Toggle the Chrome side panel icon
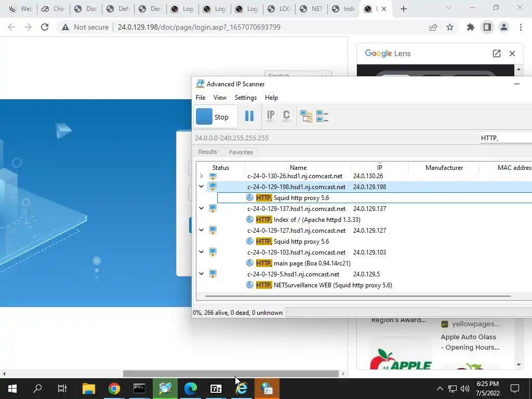 pos(487,27)
